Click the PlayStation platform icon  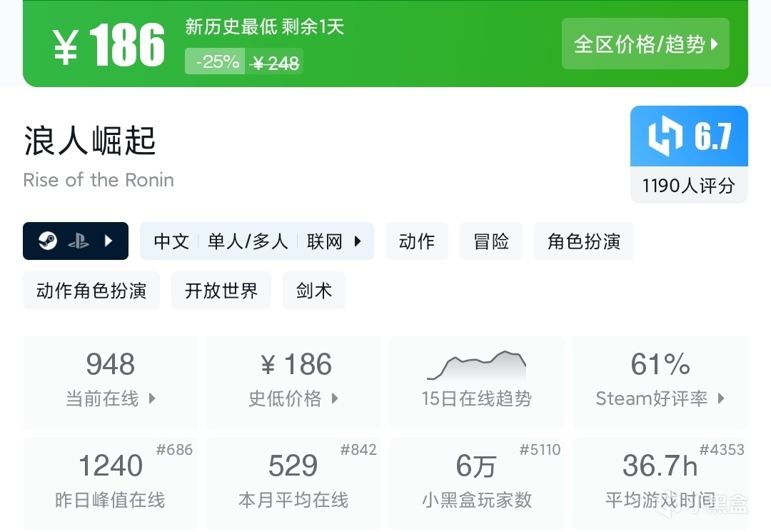click(79, 241)
